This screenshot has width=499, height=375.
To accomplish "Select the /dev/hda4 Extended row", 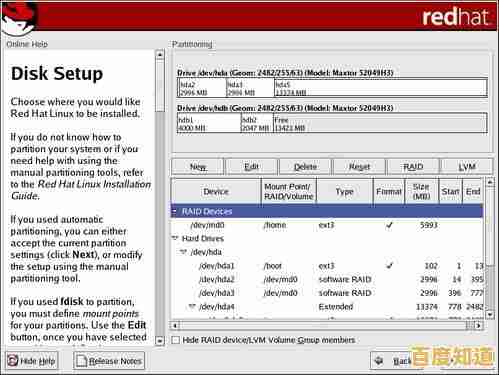I will 327,306.
